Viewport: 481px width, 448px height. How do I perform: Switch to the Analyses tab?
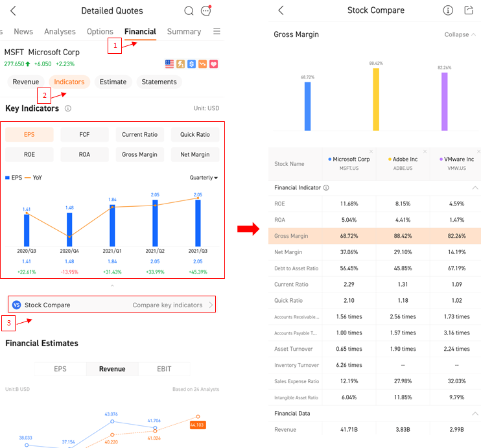pos(60,32)
